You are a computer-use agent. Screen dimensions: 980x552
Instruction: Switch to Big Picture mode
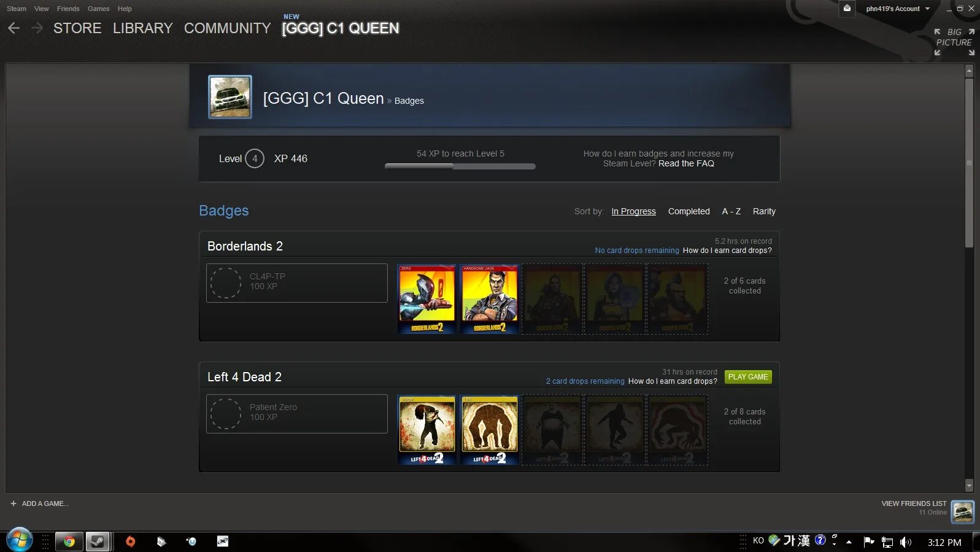954,42
